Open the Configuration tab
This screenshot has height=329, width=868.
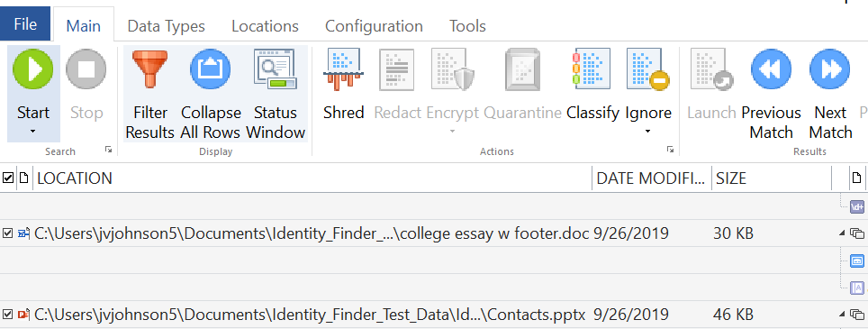pos(374,26)
